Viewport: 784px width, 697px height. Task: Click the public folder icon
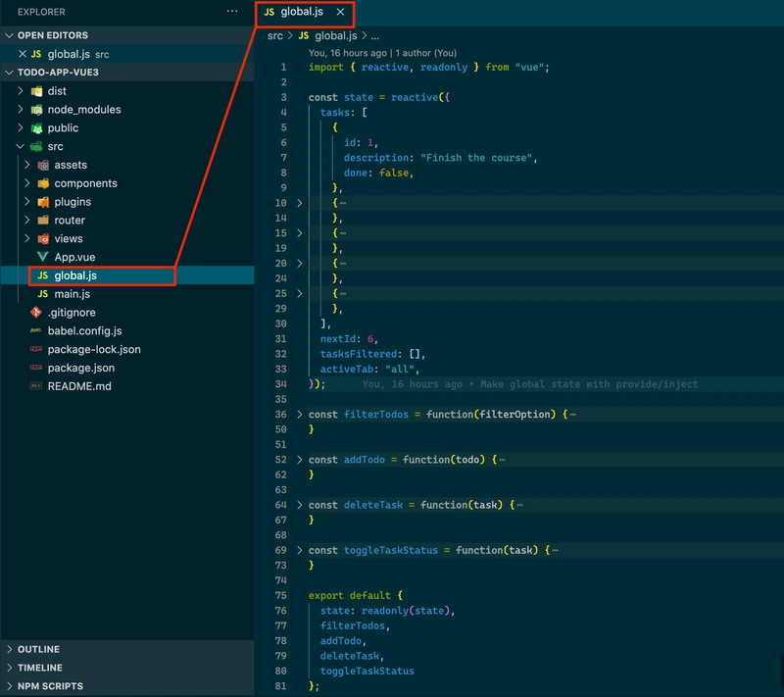pos(36,128)
